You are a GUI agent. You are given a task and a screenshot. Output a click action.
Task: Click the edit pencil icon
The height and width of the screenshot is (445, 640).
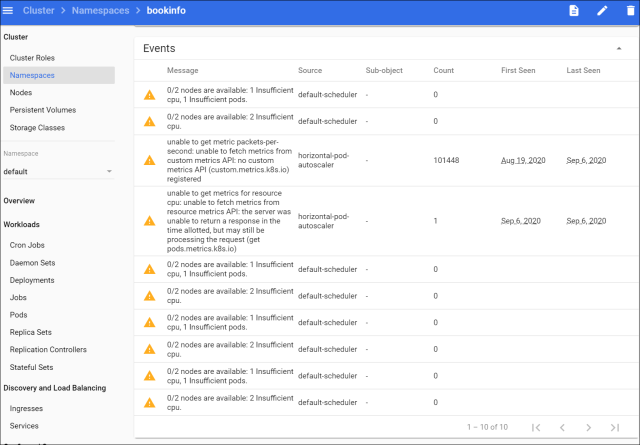[x=602, y=11]
